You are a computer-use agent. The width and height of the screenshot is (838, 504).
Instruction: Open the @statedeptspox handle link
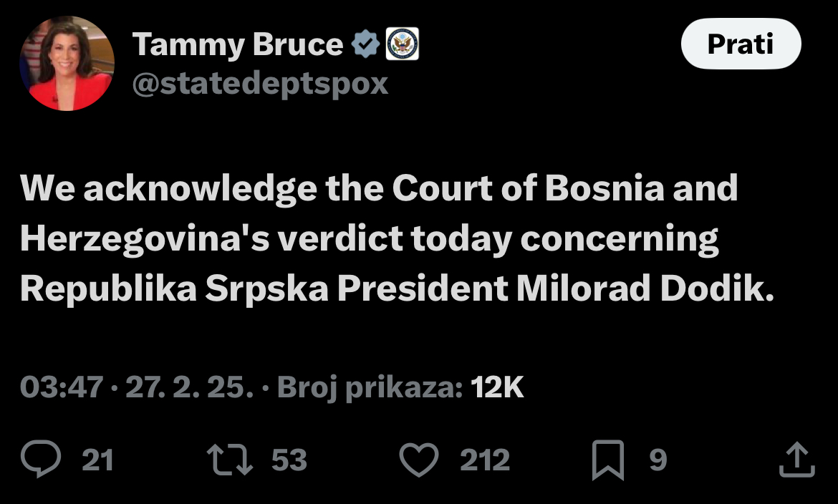point(260,84)
